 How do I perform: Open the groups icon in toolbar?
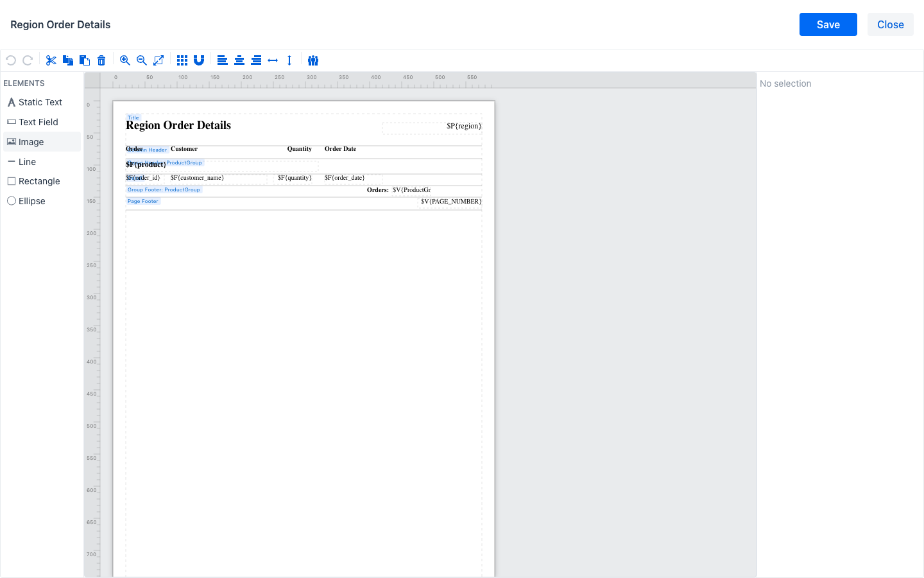coord(313,60)
